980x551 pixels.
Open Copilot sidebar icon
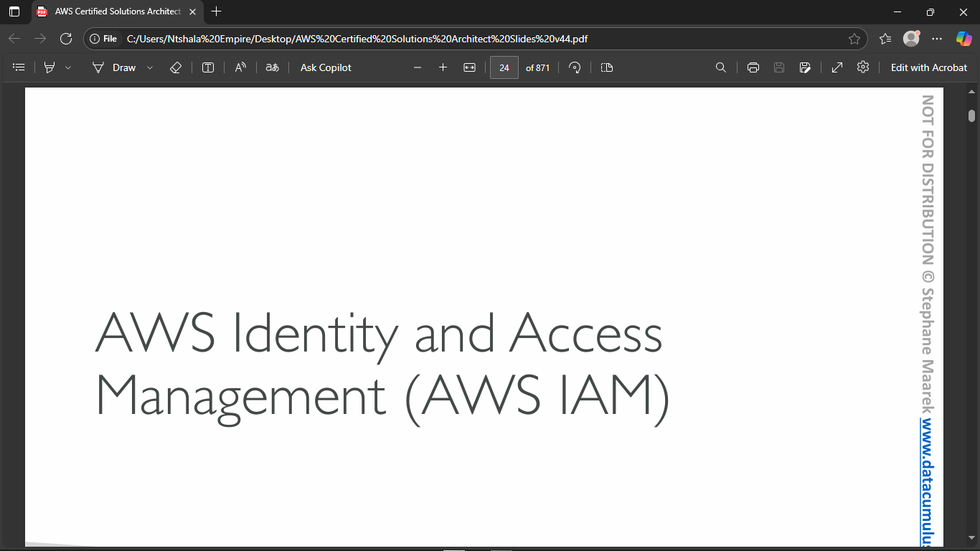963,39
